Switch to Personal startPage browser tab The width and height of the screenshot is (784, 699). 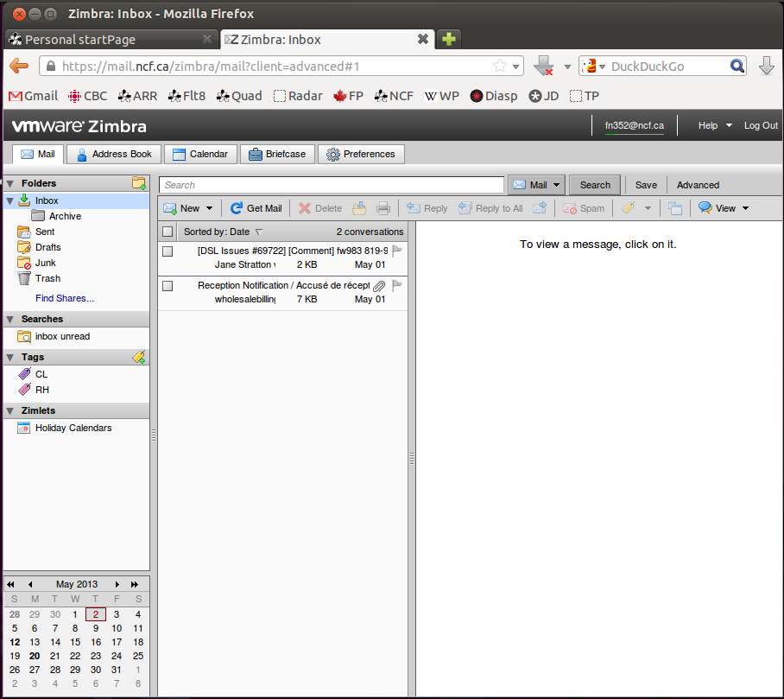coord(111,40)
